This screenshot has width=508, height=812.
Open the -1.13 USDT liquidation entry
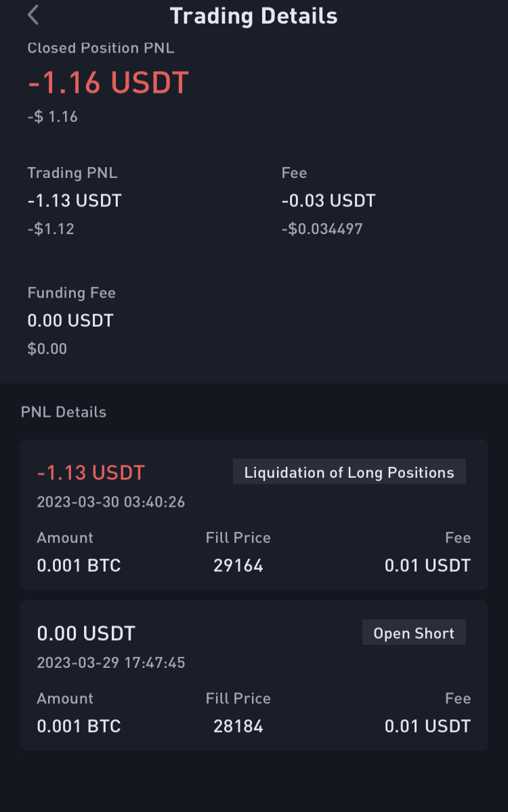254,515
